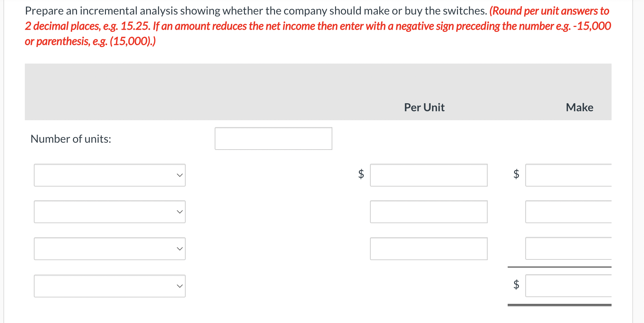This screenshot has width=644, height=323.
Task: Click the second Per Unit amount field
Action: tap(428, 212)
